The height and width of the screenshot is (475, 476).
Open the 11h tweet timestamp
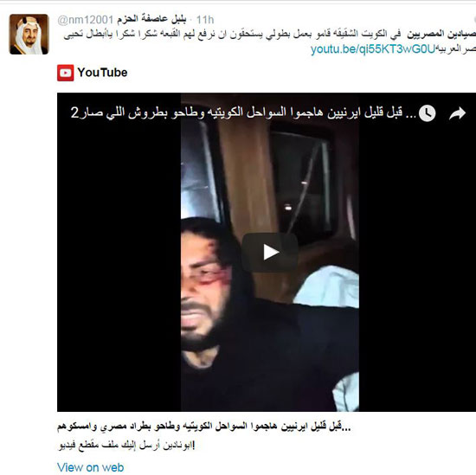coord(205,20)
